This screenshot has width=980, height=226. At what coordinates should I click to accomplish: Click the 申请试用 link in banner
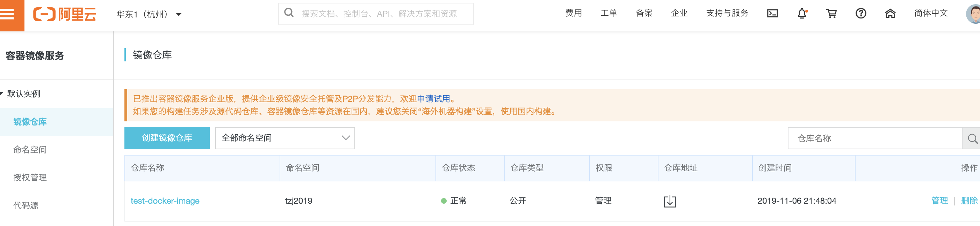[433, 99]
